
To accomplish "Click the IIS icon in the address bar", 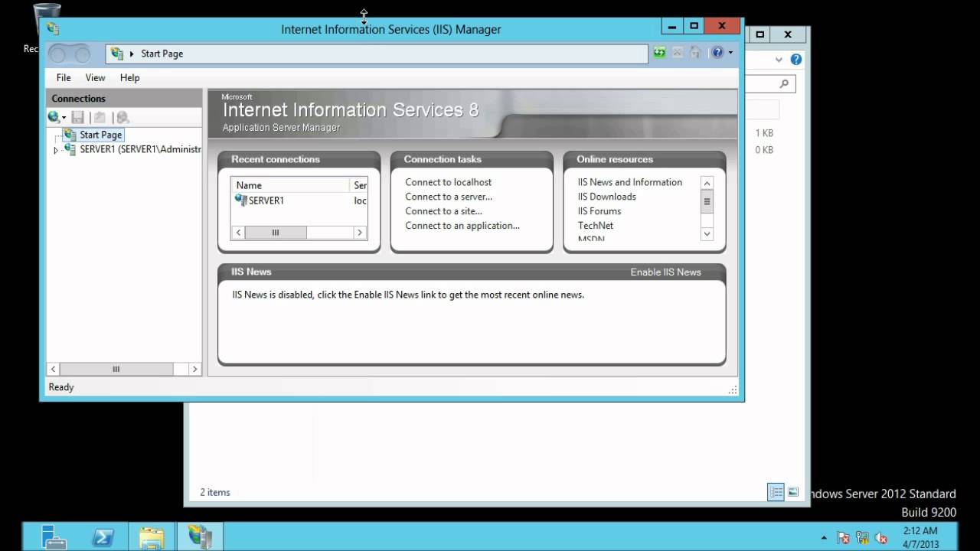I will pyautogui.click(x=117, y=54).
